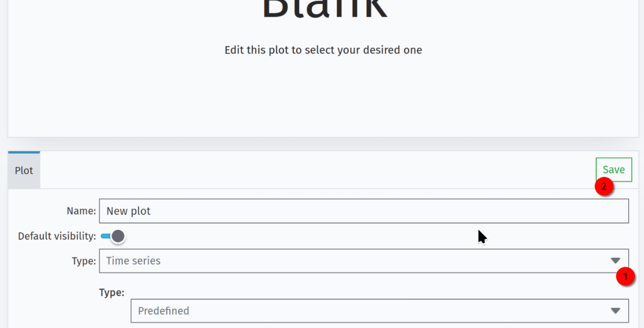Viewport: 644px width, 328px height.
Task: Click the Name: label
Action: (x=81, y=211)
